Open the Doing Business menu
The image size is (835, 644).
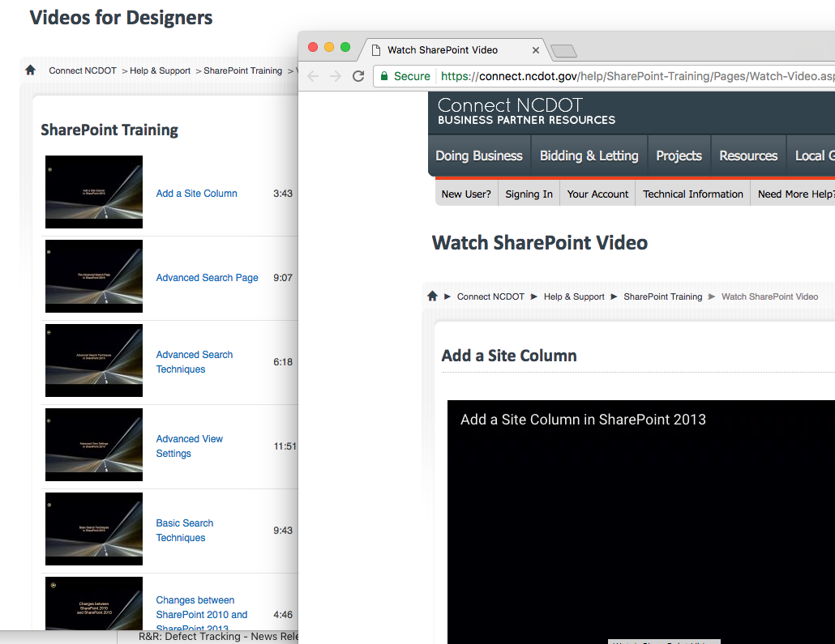click(479, 156)
